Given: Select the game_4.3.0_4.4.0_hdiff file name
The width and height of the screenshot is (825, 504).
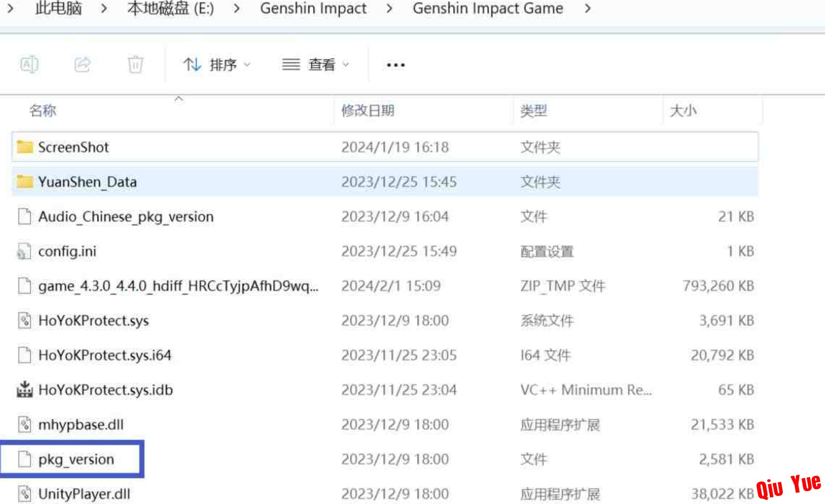Looking at the screenshot, I should tap(178, 286).
